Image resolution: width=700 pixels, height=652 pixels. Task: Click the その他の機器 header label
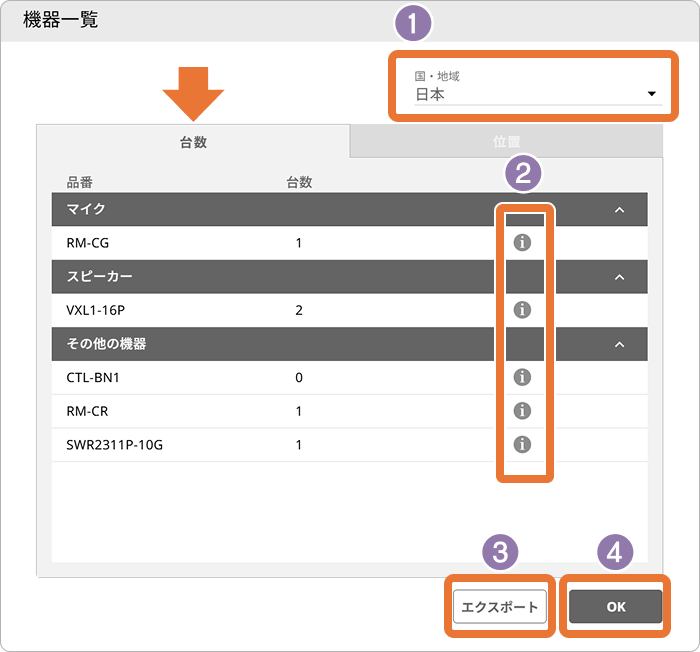pyautogui.click(x=106, y=343)
